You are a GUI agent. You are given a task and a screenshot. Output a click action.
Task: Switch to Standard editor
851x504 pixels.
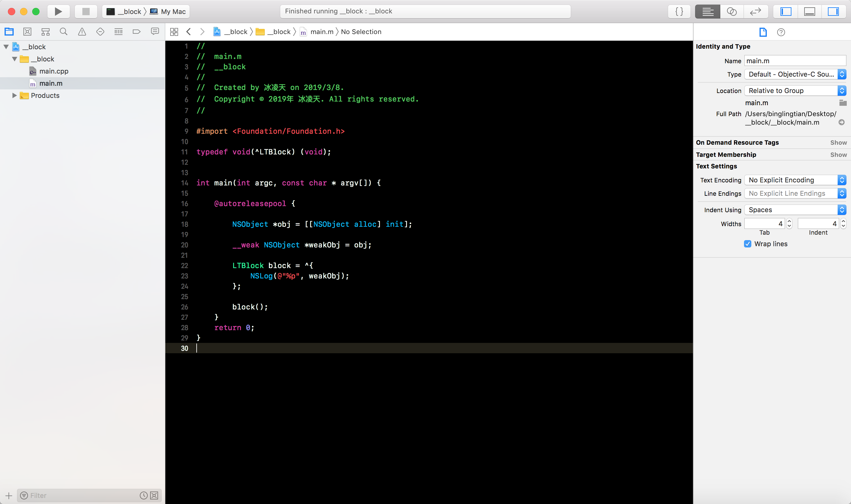pyautogui.click(x=707, y=12)
